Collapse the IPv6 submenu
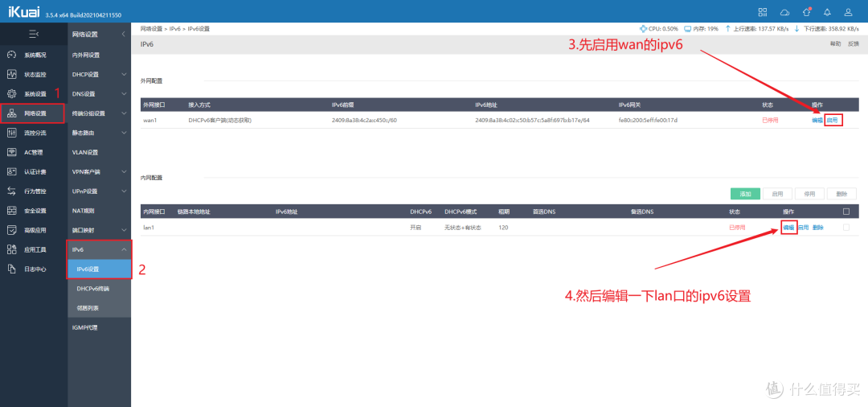 tap(124, 249)
